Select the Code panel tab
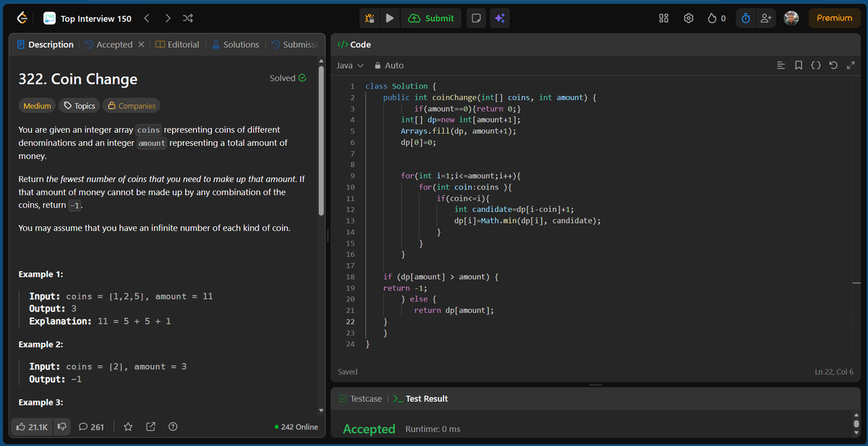Image resolution: width=868 pixels, height=446 pixels. coord(354,45)
